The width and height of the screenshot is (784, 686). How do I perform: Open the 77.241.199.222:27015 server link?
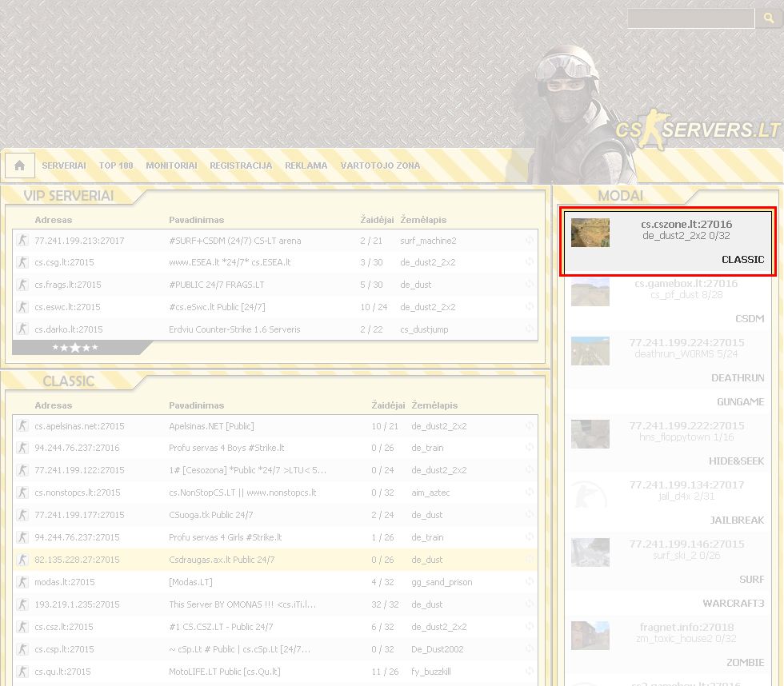pyautogui.click(x=686, y=425)
